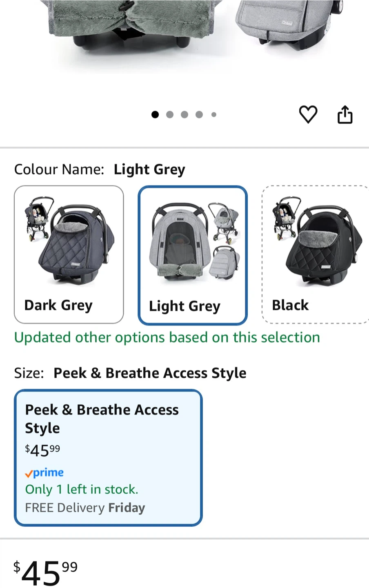The width and height of the screenshot is (369, 588).
Task: Click the fifth carousel pagination dot
Action: 214,115
